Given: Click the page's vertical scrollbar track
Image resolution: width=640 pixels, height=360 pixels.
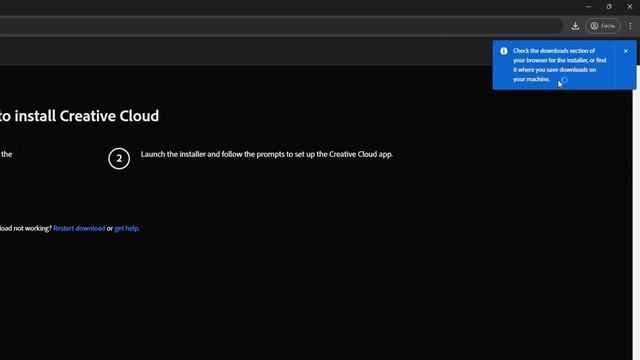Looking at the screenshot, I should pos(636,224).
